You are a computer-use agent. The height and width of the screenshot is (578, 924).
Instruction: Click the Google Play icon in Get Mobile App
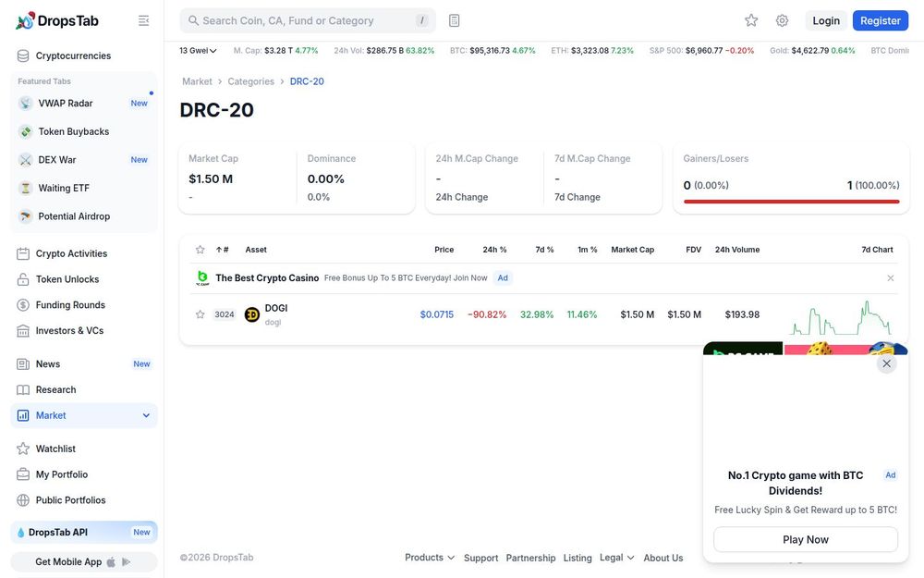(x=126, y=562)
